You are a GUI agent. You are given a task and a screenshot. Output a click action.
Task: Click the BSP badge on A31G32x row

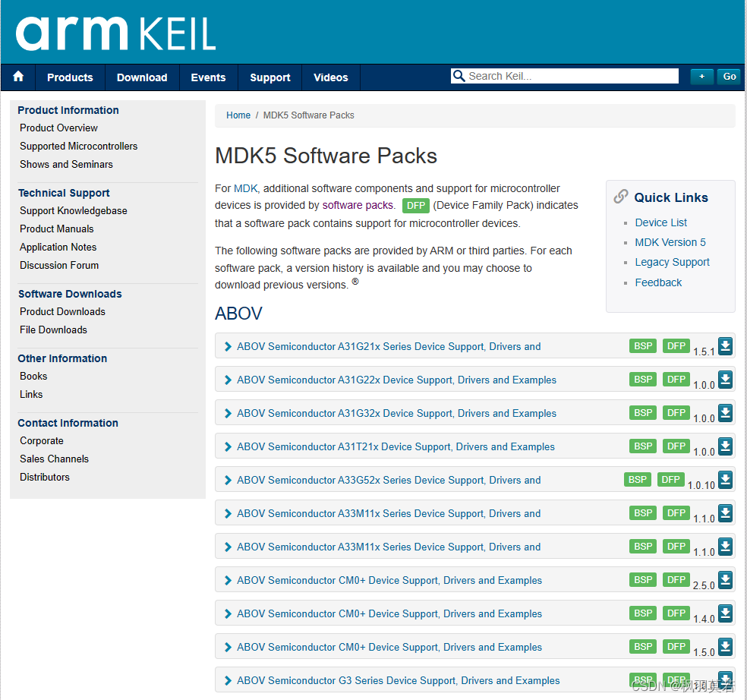click(x=643, y=413)
